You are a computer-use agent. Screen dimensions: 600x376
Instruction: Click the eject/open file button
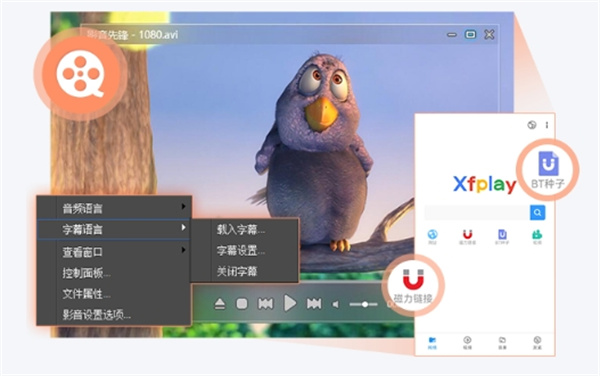[220, 304]
